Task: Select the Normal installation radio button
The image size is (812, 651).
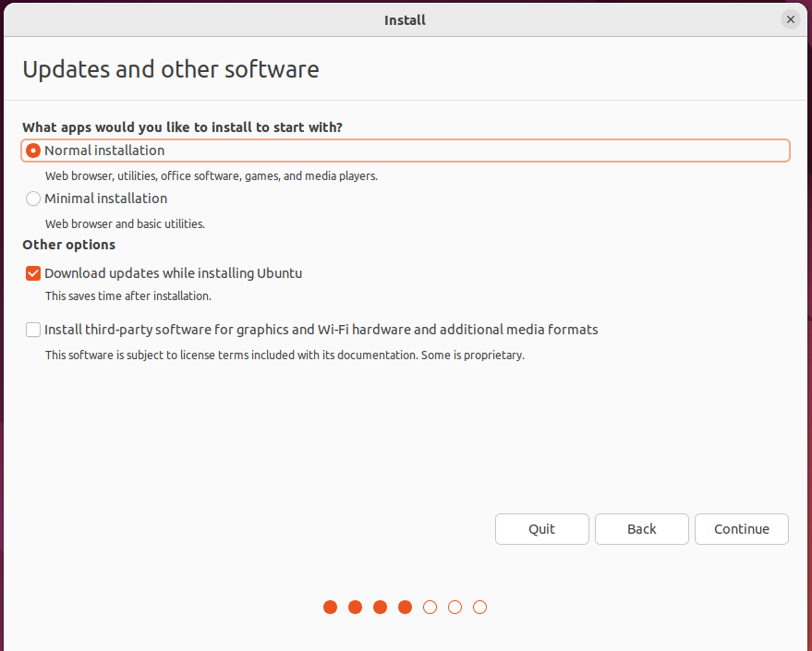Action: 33,151
